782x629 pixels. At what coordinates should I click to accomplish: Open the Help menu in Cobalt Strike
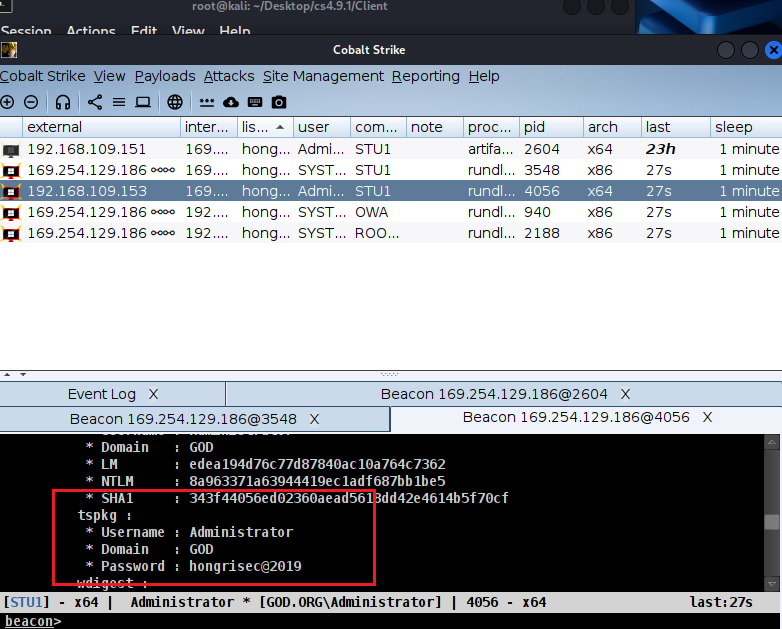click(484, 76)
